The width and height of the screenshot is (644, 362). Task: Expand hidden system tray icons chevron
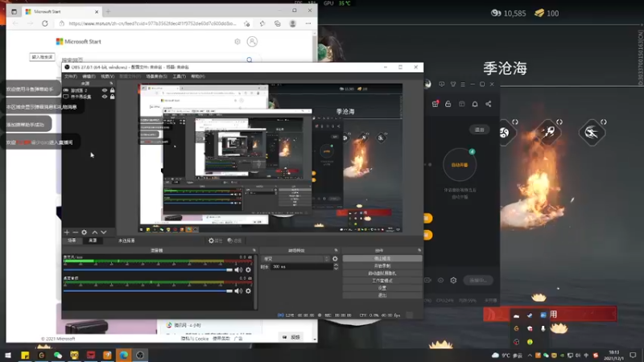[530, 356]
